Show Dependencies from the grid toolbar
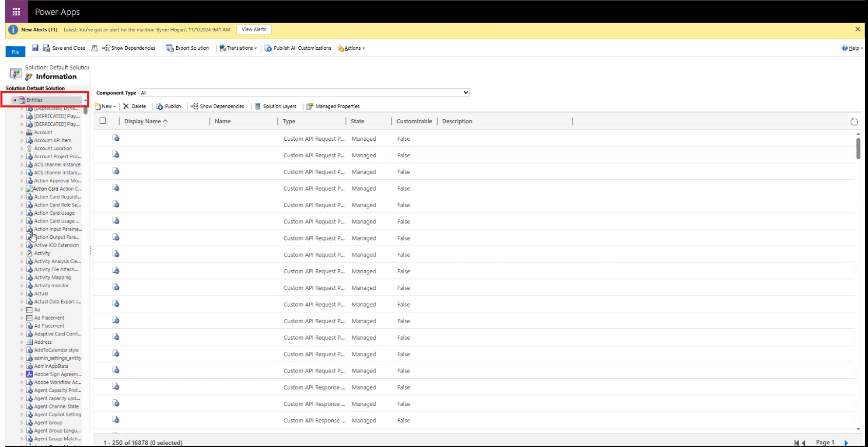 pyautogui.click(x=217, y=106)
